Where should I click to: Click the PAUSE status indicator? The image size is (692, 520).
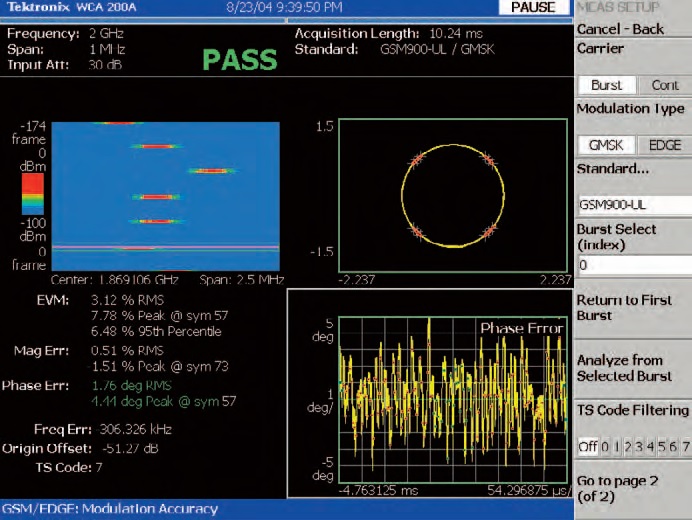click(532, 8)
